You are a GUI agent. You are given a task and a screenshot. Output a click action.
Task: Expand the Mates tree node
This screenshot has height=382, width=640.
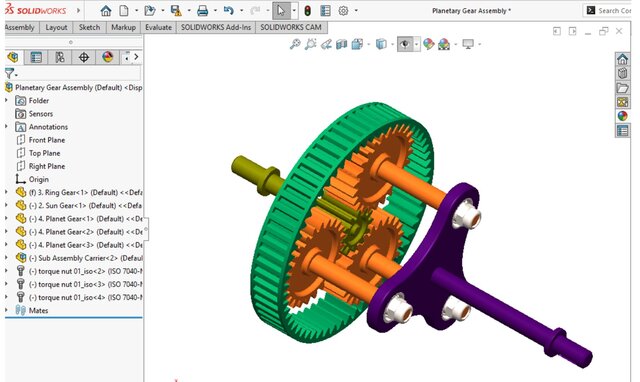click(6, 310)
